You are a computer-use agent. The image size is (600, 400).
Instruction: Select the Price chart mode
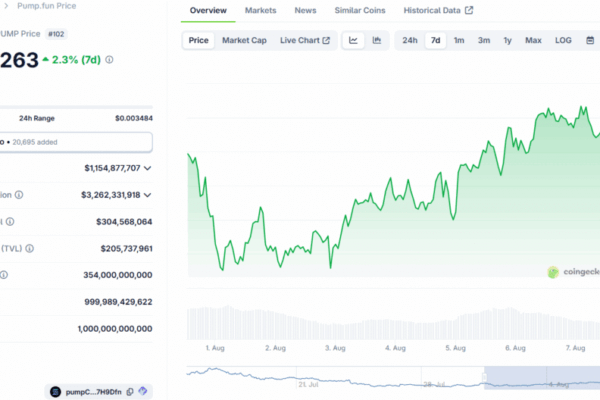199,40
